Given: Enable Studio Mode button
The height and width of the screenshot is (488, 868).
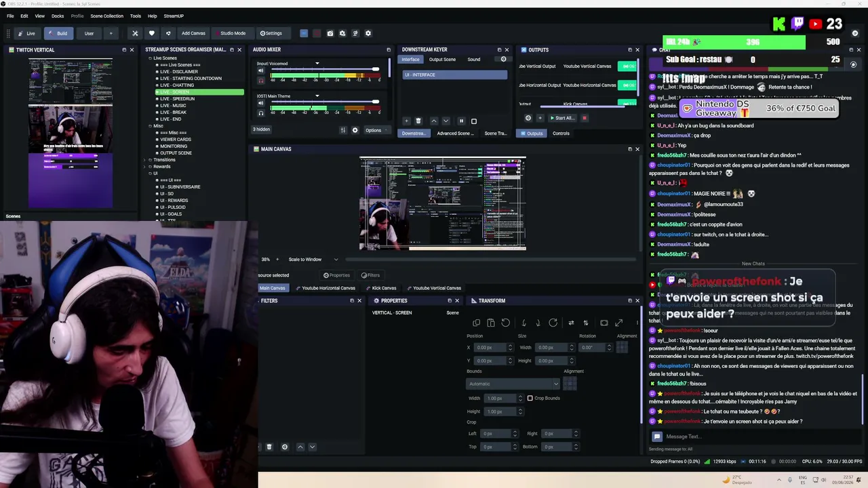Looking at the screenshot, I should (x=233, y=33).
